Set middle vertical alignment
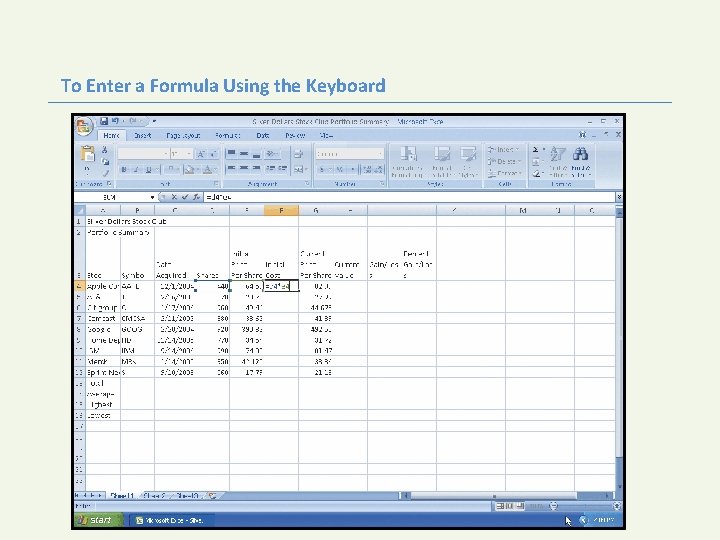This screenshot has width=720, height=540. pyautogui.click(x=244, y=154)
